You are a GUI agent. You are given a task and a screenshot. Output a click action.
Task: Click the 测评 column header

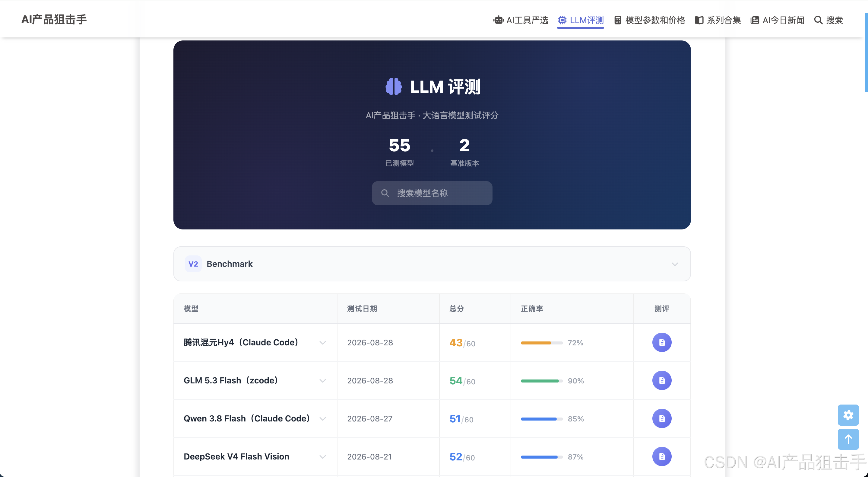coord(662,309)
